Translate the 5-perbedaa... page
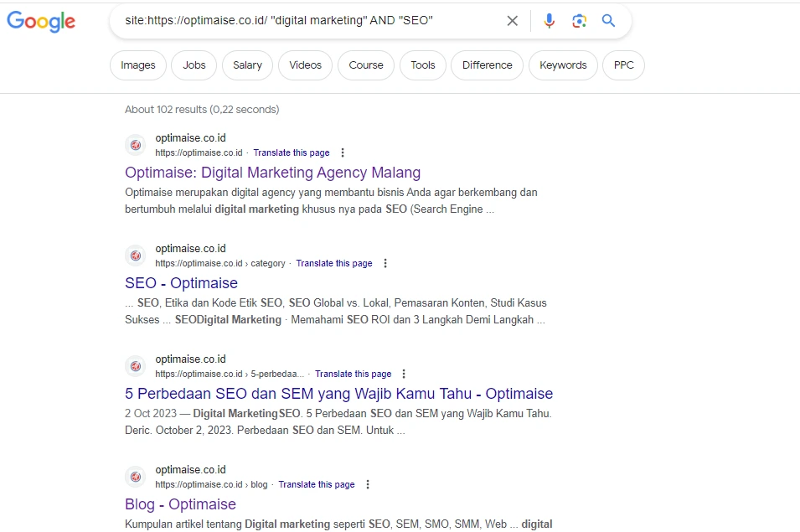This screenshot has width=800, height=532. (353, 374)
